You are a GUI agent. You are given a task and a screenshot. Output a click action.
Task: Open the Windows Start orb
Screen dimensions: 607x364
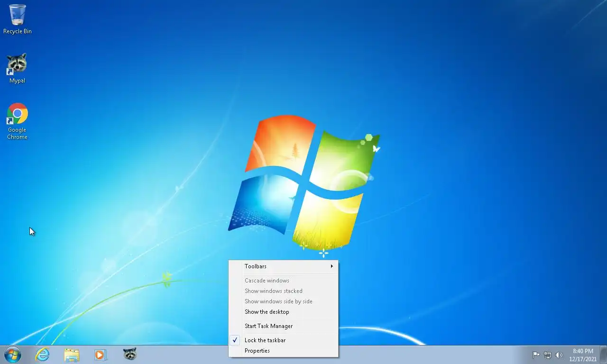pos(13,355)
